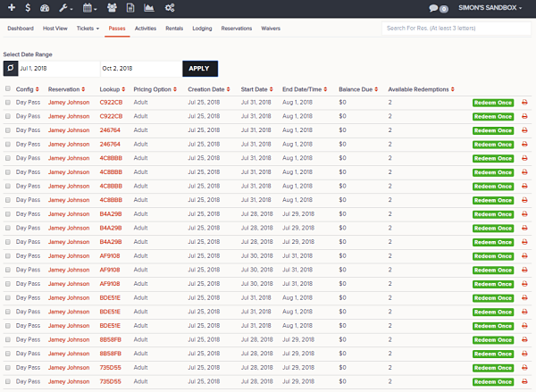Open the dollar sign payments icon

coord(28,7)
